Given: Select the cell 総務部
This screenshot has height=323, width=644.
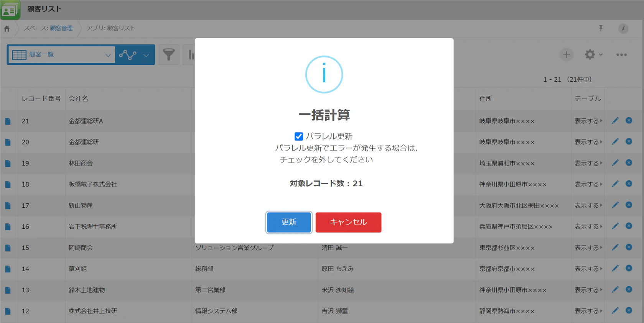Looking at the screenshot, I should (204, 269).
